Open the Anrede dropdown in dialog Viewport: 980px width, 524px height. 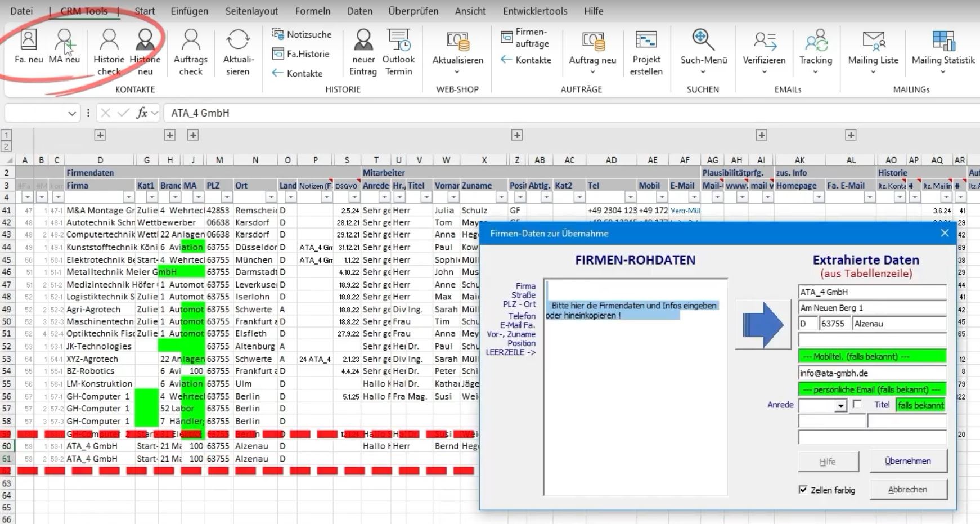point(840,406)
